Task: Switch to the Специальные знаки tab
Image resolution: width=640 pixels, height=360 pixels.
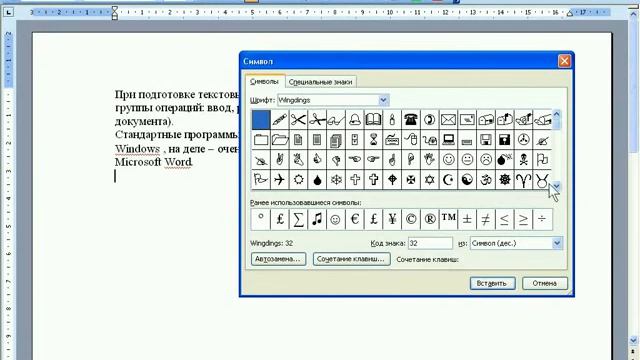Action: [320, 82]
